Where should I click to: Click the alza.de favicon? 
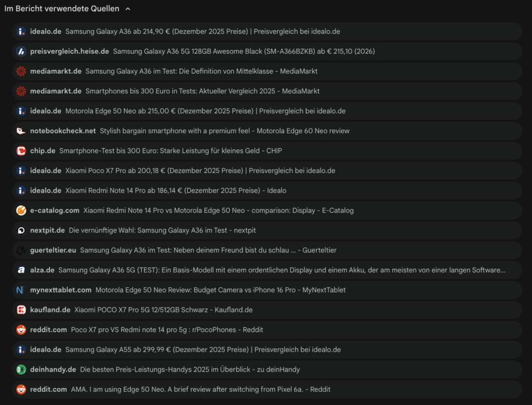pos(21,270)
